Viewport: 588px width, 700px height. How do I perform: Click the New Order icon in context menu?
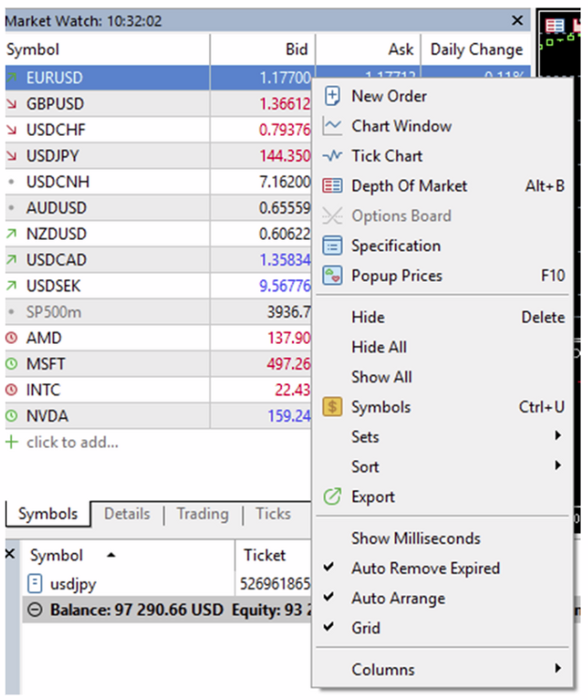(x=332, y=96)
